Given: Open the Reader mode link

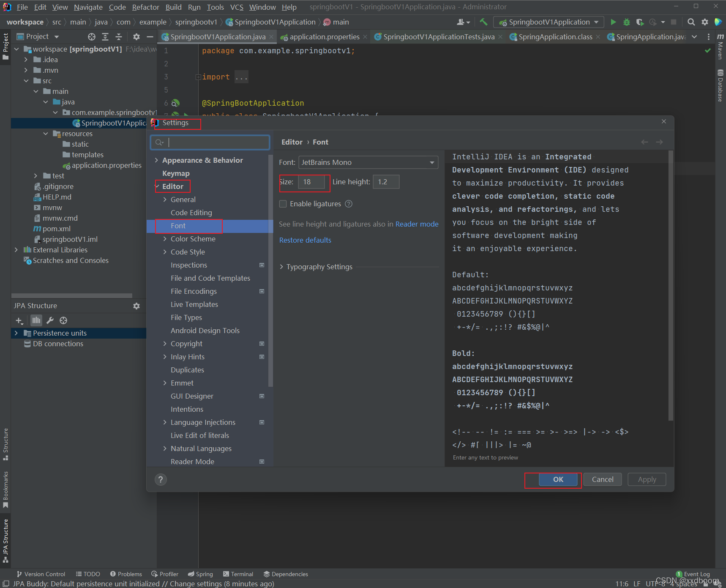Looking at the screenshot, I should pyautogui.click(x=417, y=224).
